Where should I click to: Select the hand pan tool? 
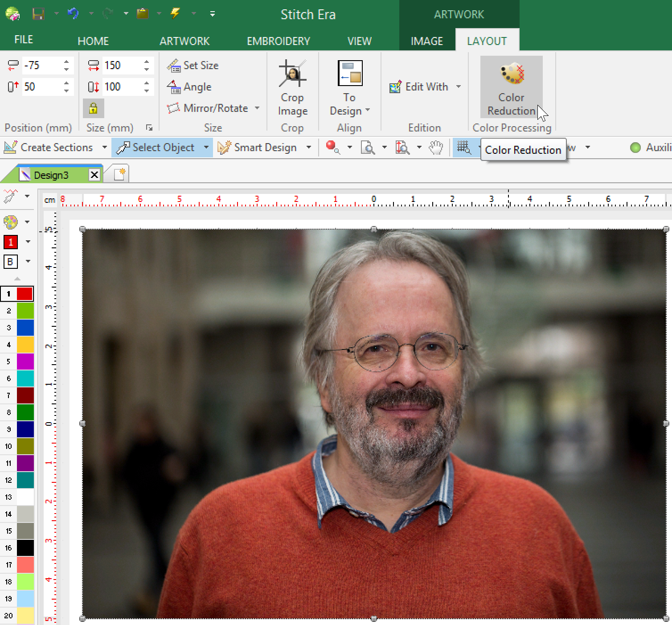coord(436,148)
